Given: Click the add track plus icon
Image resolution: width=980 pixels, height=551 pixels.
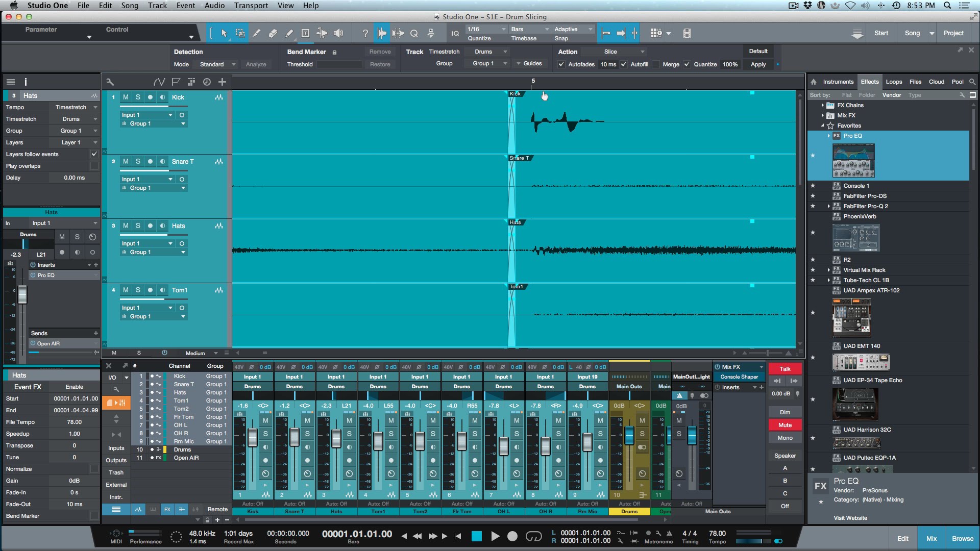Looking at the screenshot, I should (222, 82).
